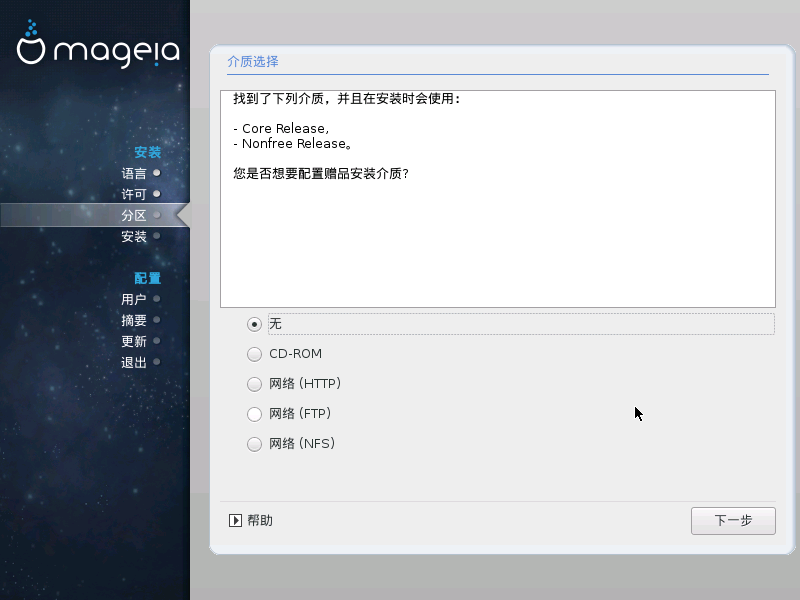Viewport: 800px width, 600px height.
Task: Click the 找到了下列介质 message line
Action: [347, 98]
